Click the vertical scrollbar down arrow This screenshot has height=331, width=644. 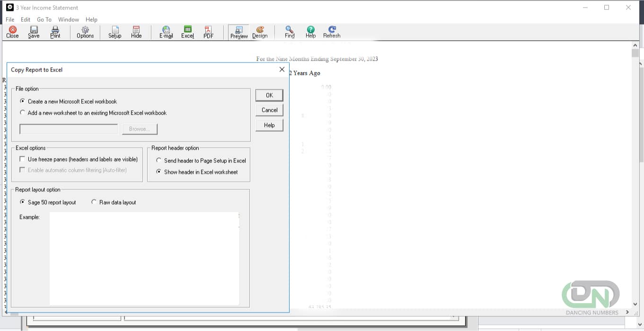635,304
